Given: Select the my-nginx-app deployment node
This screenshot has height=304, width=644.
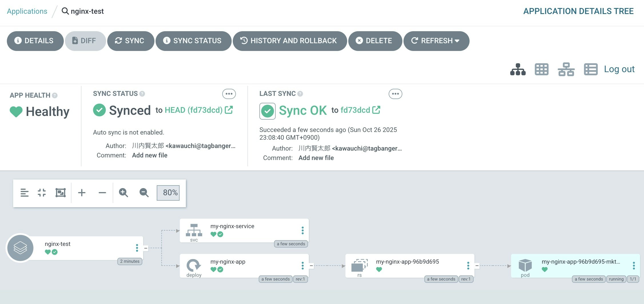Looking at the screenshot, I should tap(244, 266).
